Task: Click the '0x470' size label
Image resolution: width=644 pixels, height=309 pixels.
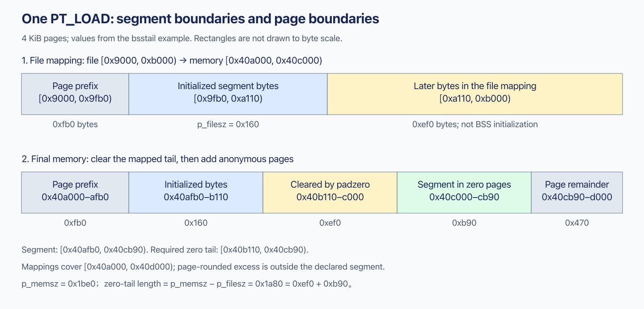Action: [577, 223]
